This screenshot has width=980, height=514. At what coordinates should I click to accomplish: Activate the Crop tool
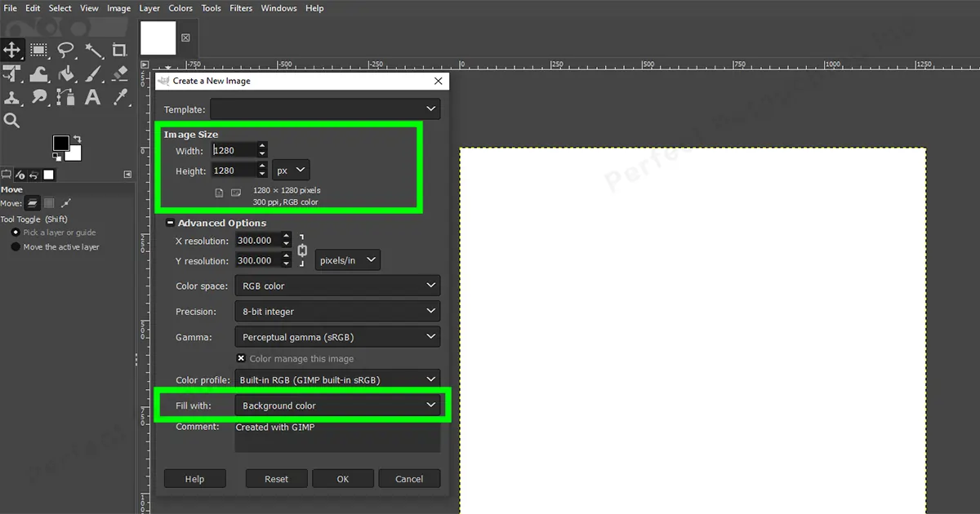coord(119,51)
